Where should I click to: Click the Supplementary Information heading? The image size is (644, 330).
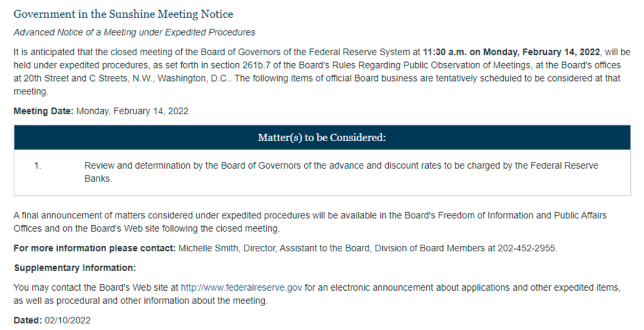75,267
